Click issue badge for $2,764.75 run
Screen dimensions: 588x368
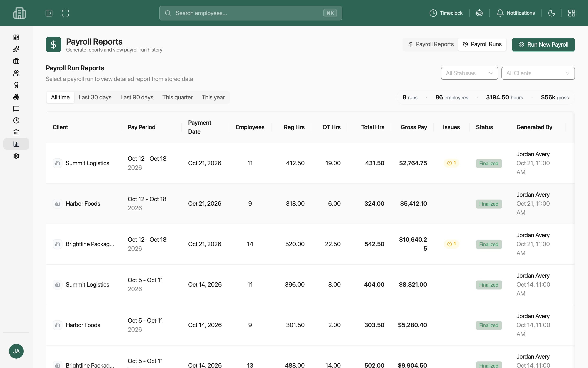451,163
